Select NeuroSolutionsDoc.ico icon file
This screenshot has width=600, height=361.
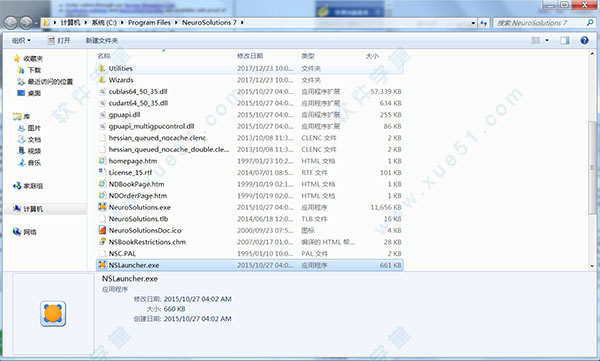click(102, 230)
